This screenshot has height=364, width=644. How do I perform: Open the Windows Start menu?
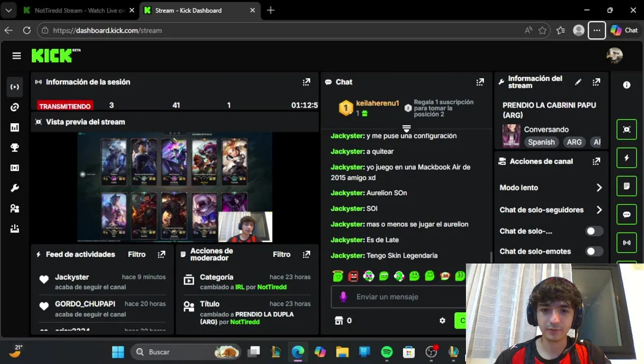point(118,352)
